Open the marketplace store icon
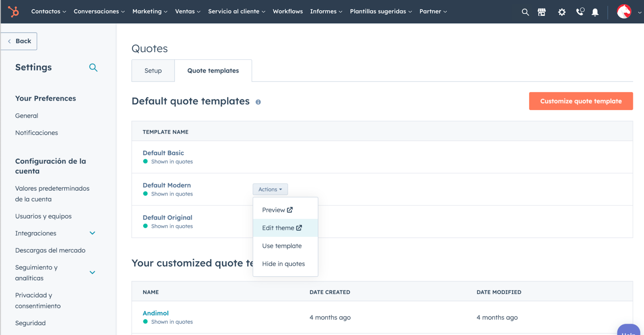644x335 pixels. 542,12
